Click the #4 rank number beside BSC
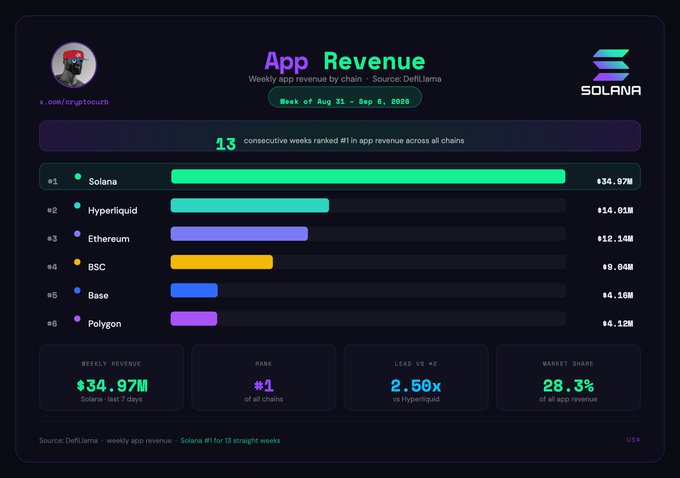This screenshot has height=478, width=680. pos(52,267)
